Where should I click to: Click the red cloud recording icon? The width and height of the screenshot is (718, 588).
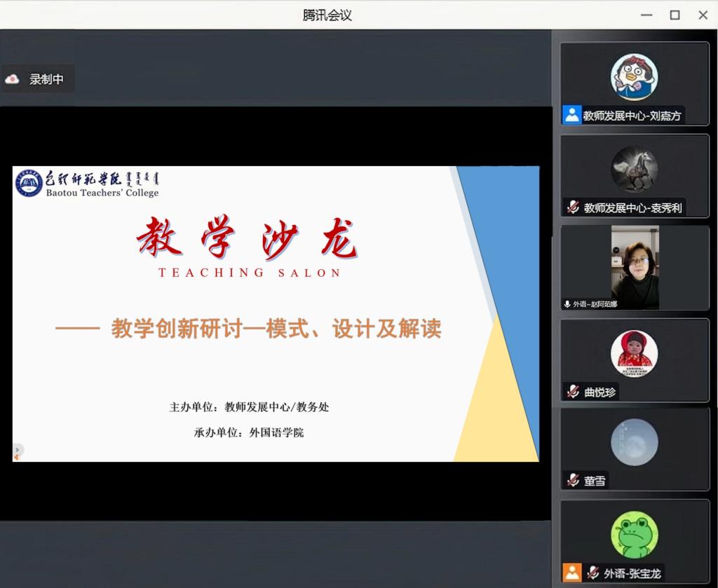(12, 80)
